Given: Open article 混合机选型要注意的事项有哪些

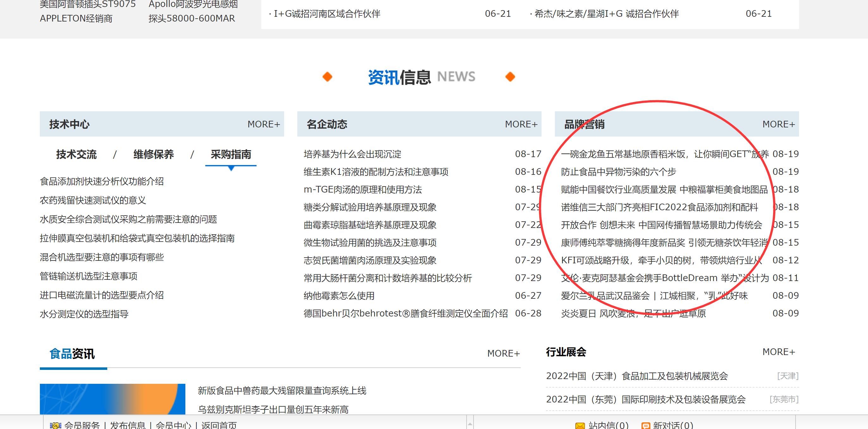Looking at the screenshot, I should (x=102, y=257).
